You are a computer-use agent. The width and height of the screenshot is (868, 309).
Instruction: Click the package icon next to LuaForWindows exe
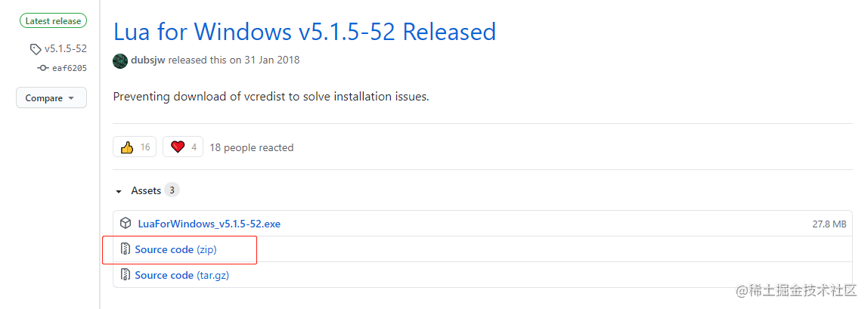click(126, 224)
